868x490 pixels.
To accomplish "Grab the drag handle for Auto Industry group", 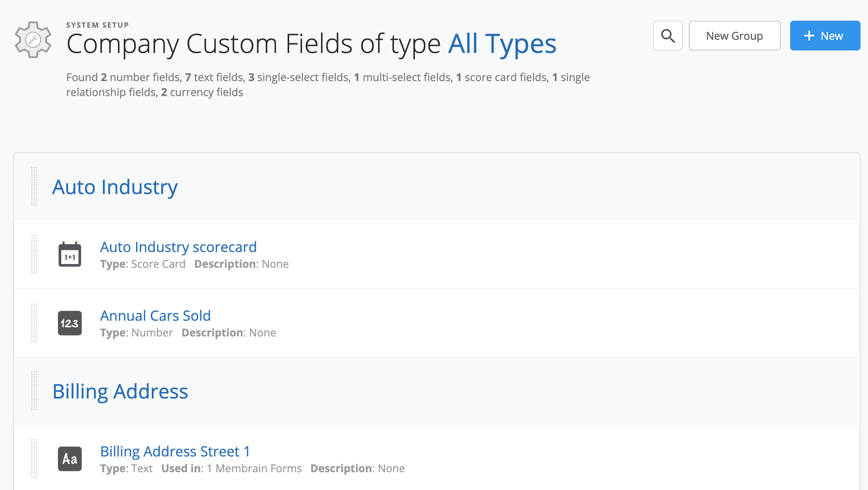I will pyautogui.click(x=34, y=186).
